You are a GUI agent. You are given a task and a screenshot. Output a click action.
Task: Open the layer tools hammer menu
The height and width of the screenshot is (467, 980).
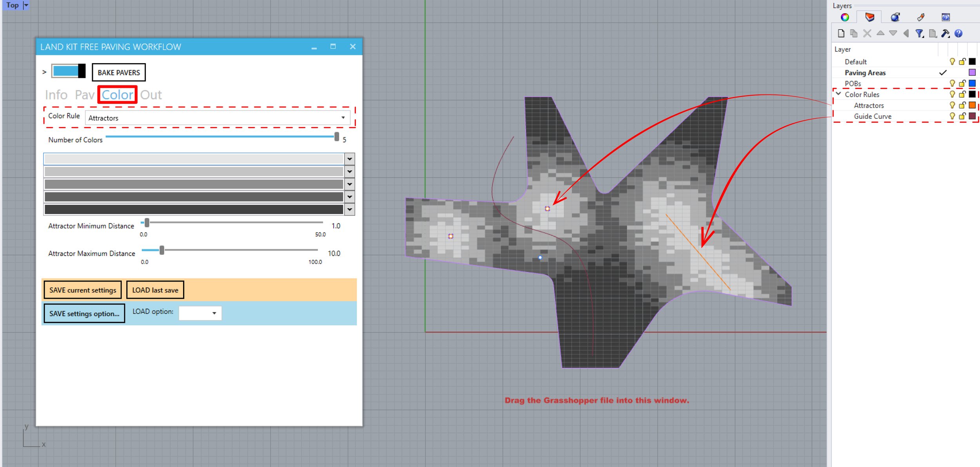[946, 33]
